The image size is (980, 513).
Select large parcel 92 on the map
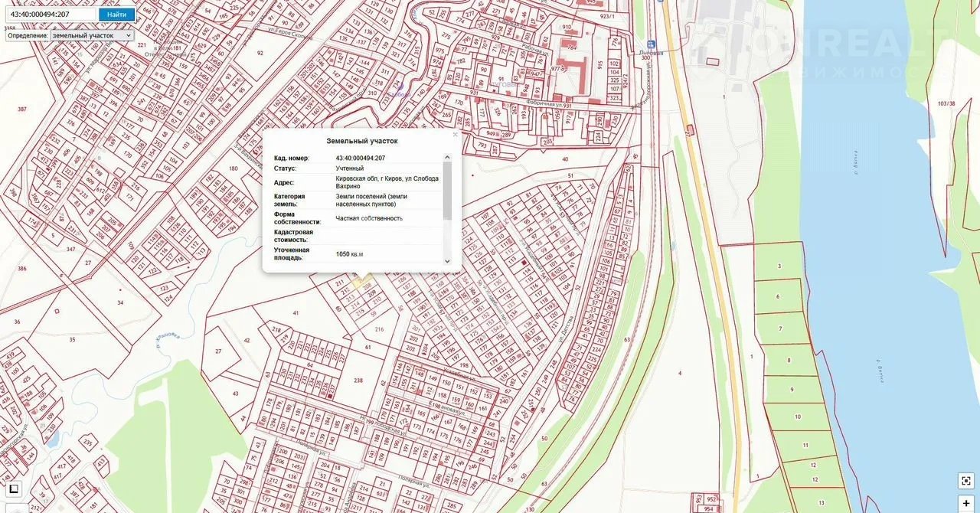pyautogui.click(x=260, y=54)
